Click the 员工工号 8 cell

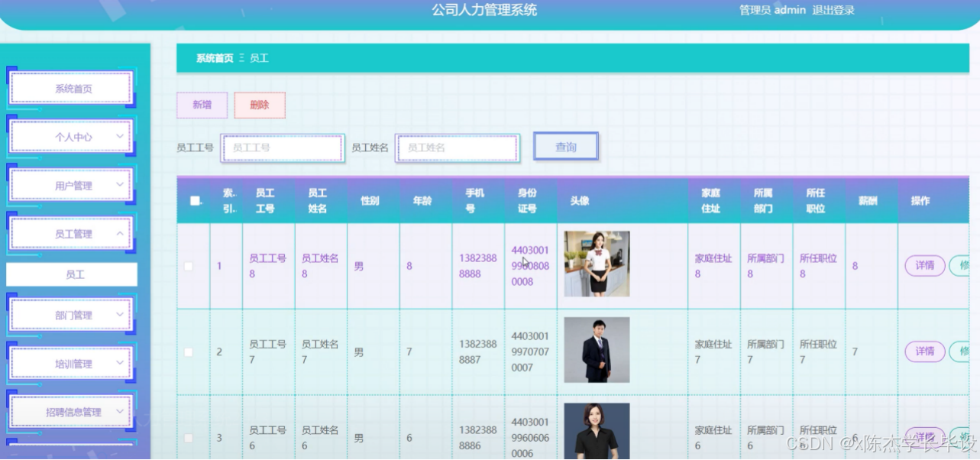pos(268,266)
